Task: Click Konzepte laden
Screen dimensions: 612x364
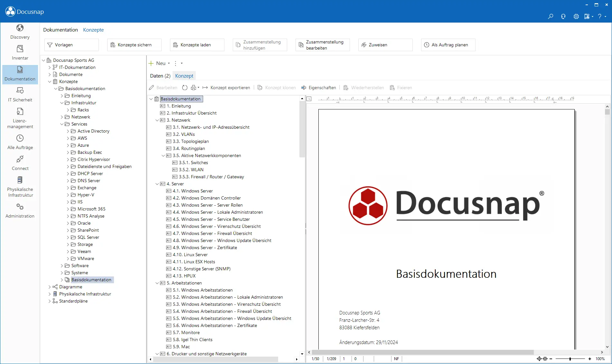Action: pos(197,45)
